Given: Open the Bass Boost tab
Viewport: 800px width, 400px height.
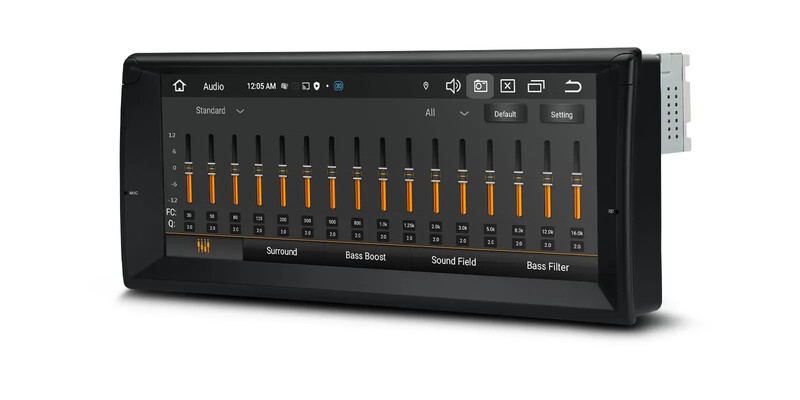Looking at the screenshot, I should tap(365, 257).
